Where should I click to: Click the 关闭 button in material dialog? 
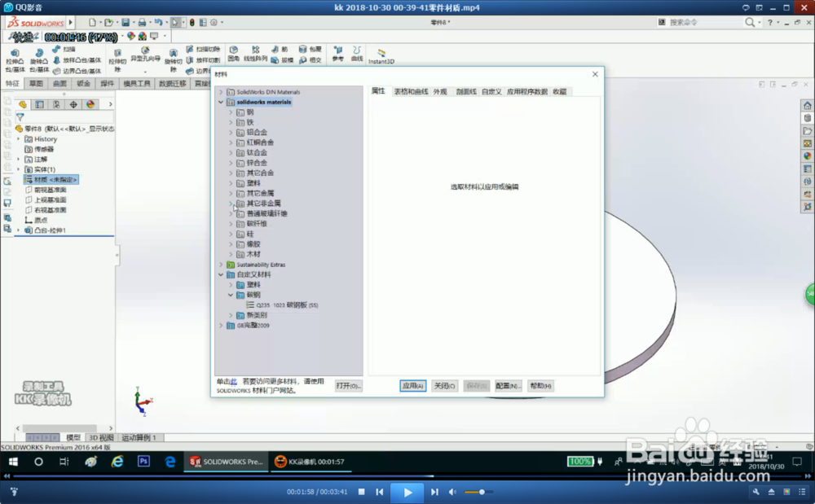pos(444,386)
